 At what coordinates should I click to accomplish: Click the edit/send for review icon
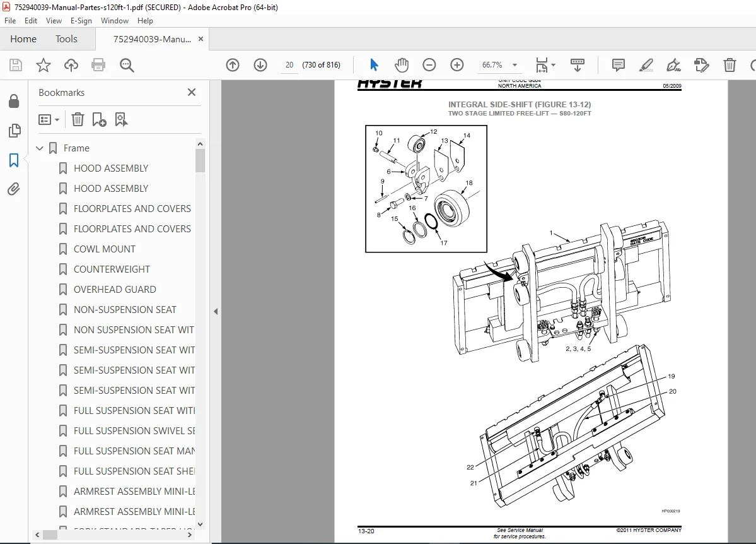tap(701, 64)
